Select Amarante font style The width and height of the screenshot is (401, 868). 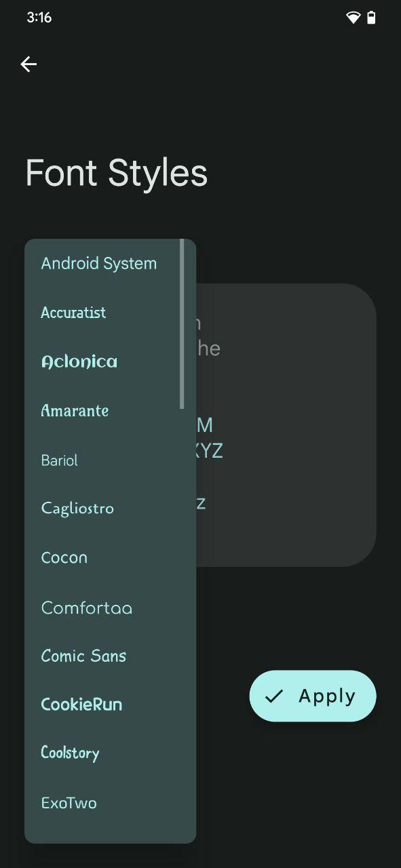pyautogui.click(x=110, y=411)
